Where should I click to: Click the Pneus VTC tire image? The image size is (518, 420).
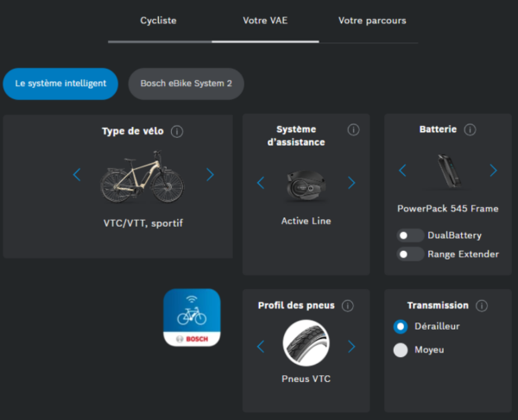(x=306, y=342)
